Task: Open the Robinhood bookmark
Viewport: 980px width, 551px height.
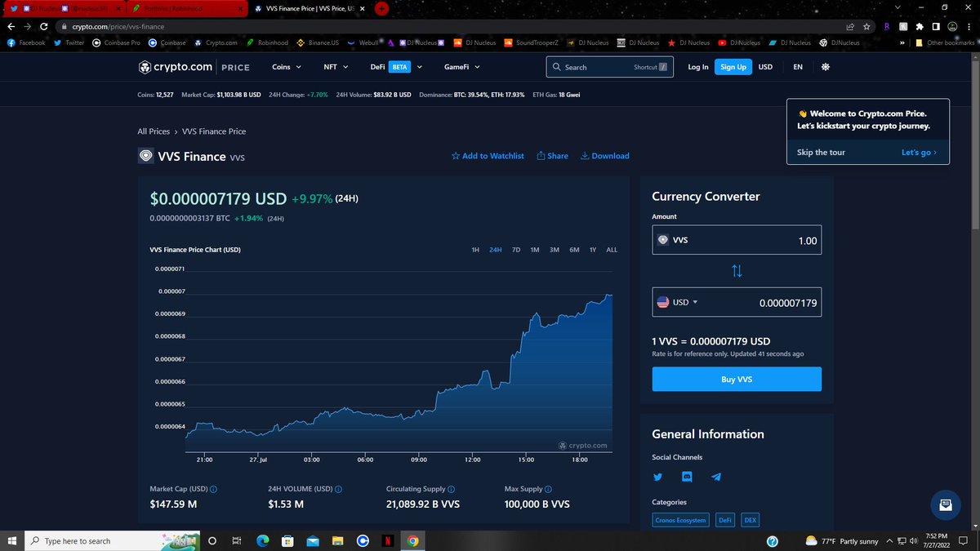Action: (266, 42)
